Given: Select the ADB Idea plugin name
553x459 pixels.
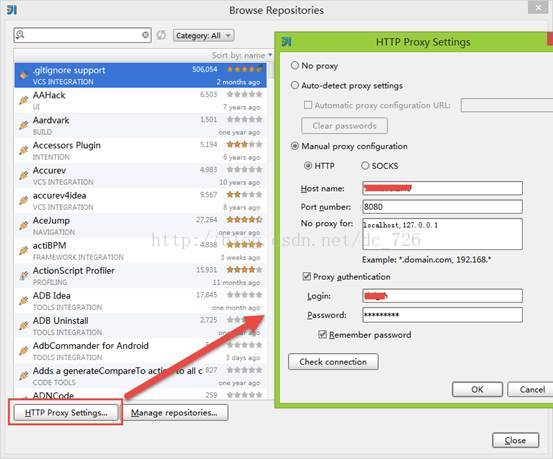Looking at the screenshot, I should point(51,296).
